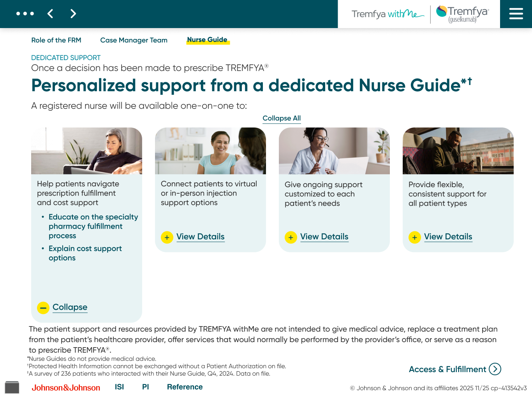Open the Reference section

(x=185, y=387)
